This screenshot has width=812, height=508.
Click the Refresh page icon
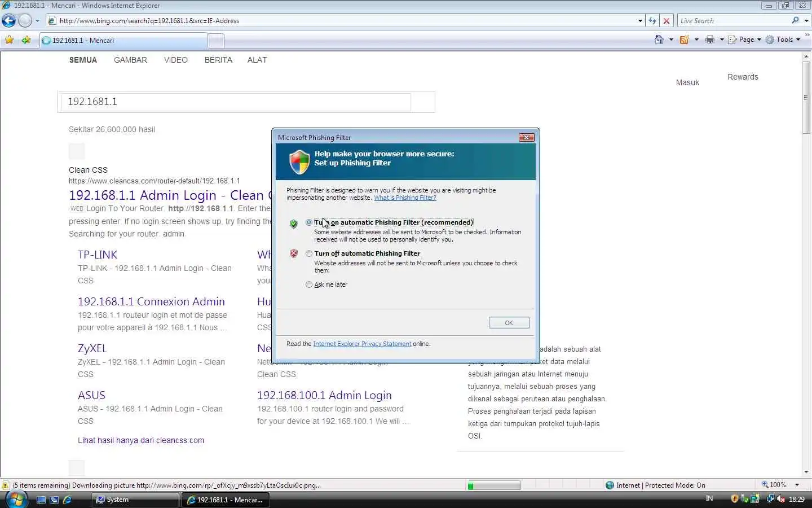pyautogui.click(x=652, y=21)
